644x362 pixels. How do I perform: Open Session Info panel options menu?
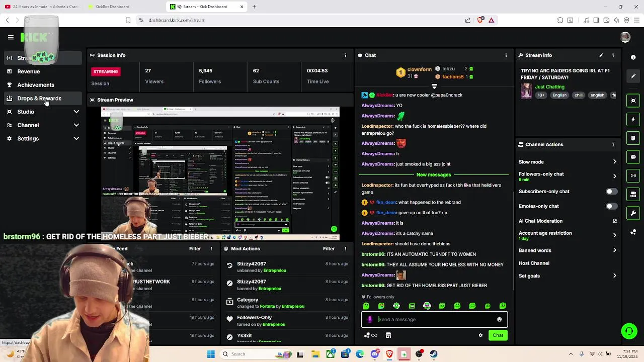(x=345, y=55)
